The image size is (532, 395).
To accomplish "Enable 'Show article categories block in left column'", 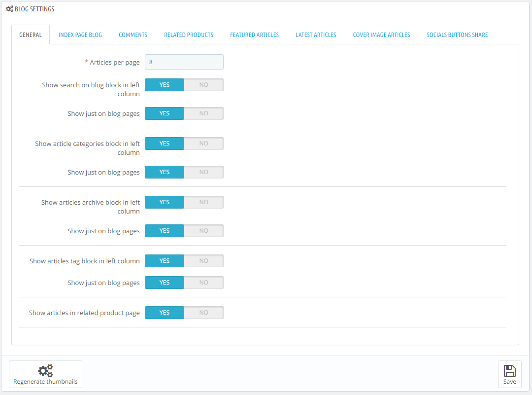I will [165, 144].
